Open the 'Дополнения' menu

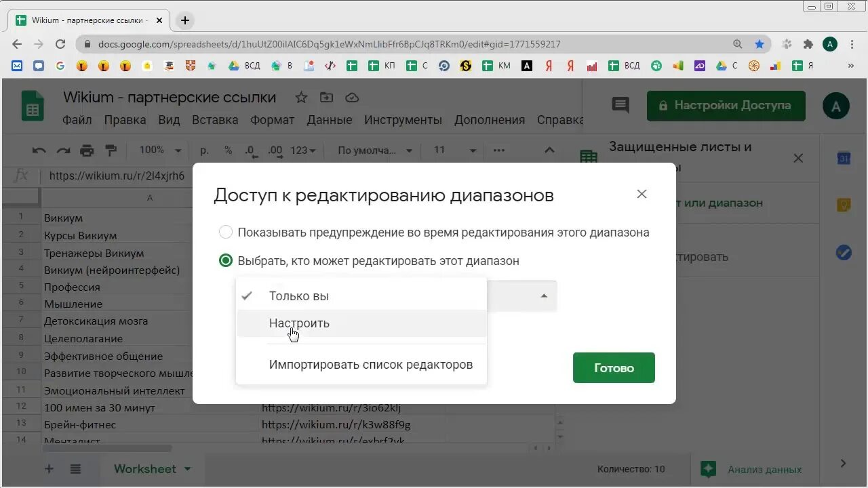coord(490,120)
